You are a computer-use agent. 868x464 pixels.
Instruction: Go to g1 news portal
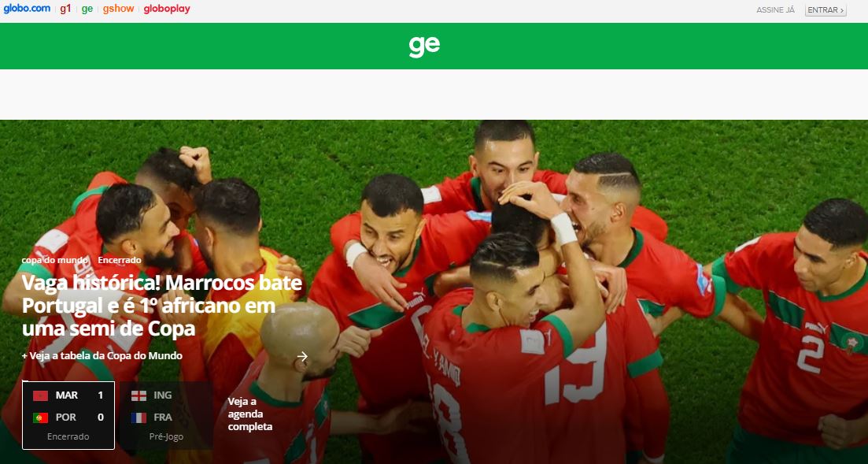[x=65, y=9]
